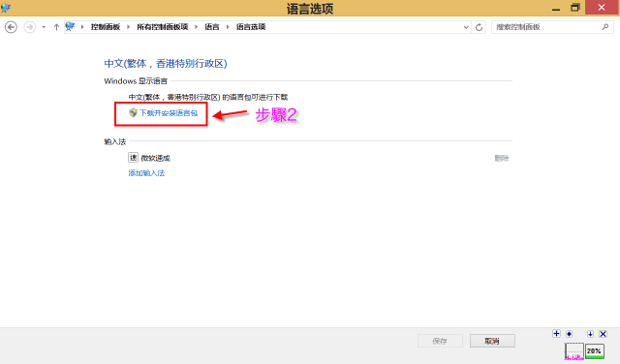
Task: Click the 输入法 section label
Action: [x=114, y=141]
